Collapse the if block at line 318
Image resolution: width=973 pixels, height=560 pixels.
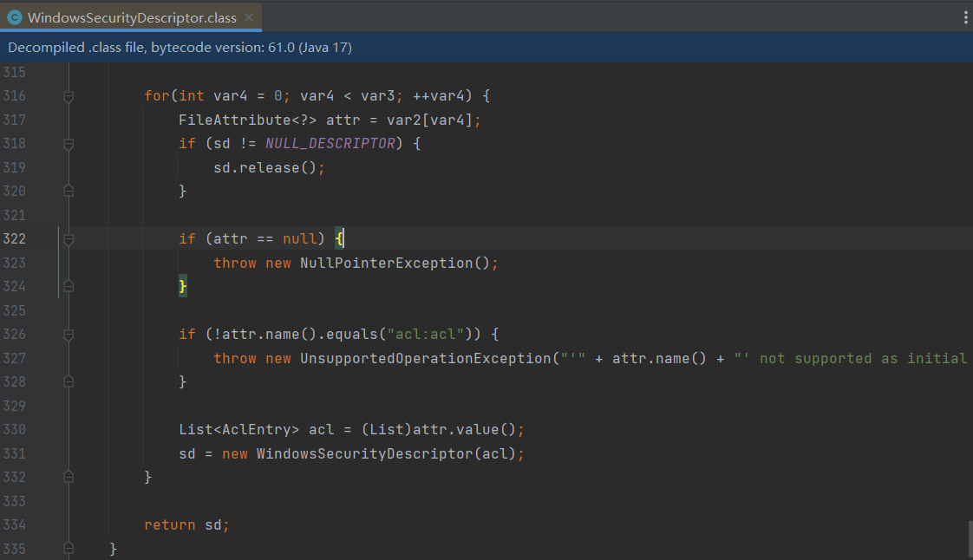tap(69, 144)
